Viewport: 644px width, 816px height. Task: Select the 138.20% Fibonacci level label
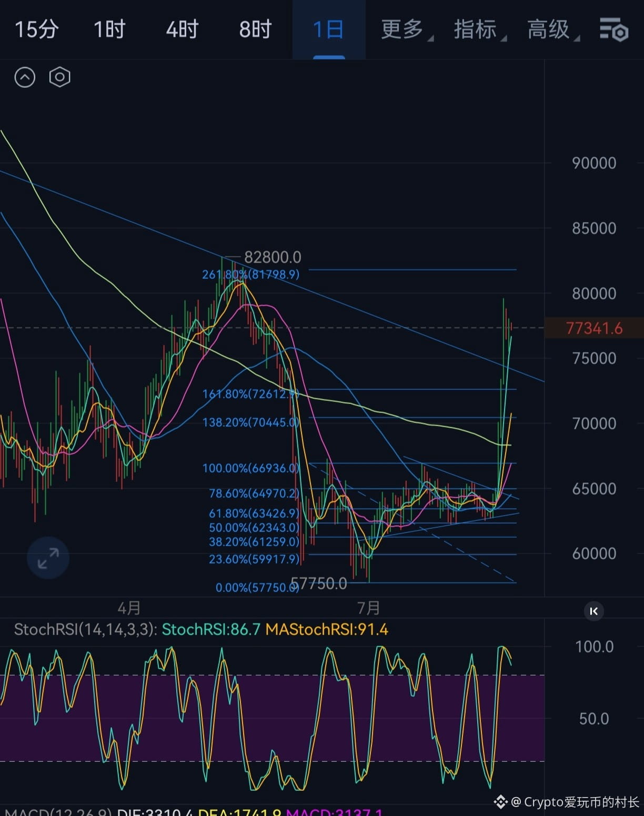250,422
